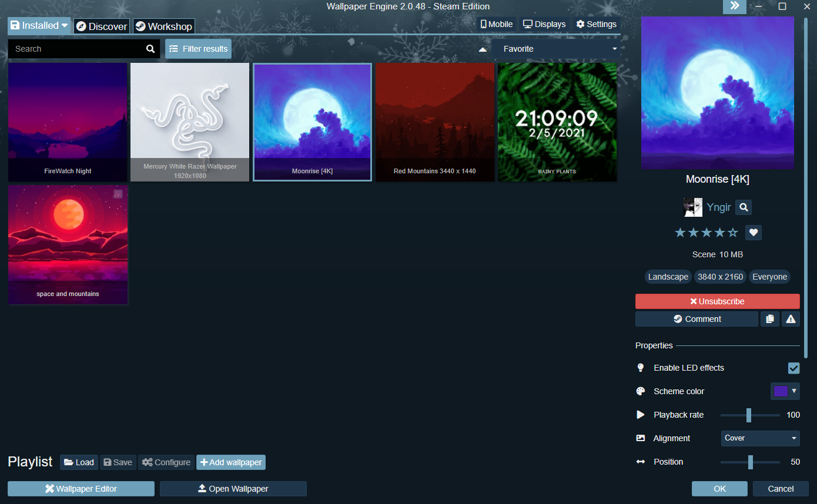This screenshot has height=504, width=817.
Task: Open the Displays menu
Action: tap(544, 24)
